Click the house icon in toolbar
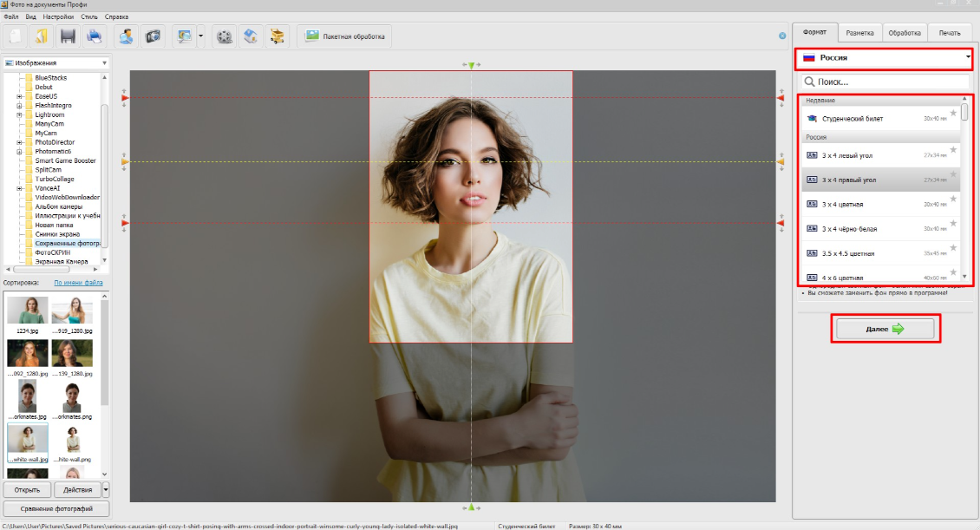 252,36
